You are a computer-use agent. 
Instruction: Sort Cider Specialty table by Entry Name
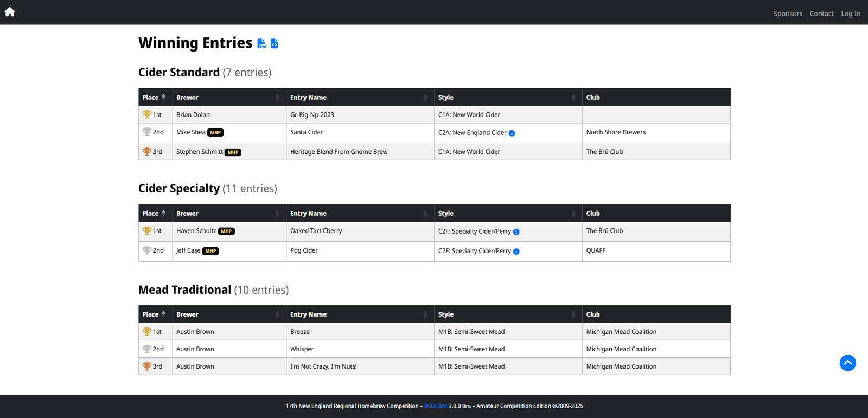coord(359,214)
